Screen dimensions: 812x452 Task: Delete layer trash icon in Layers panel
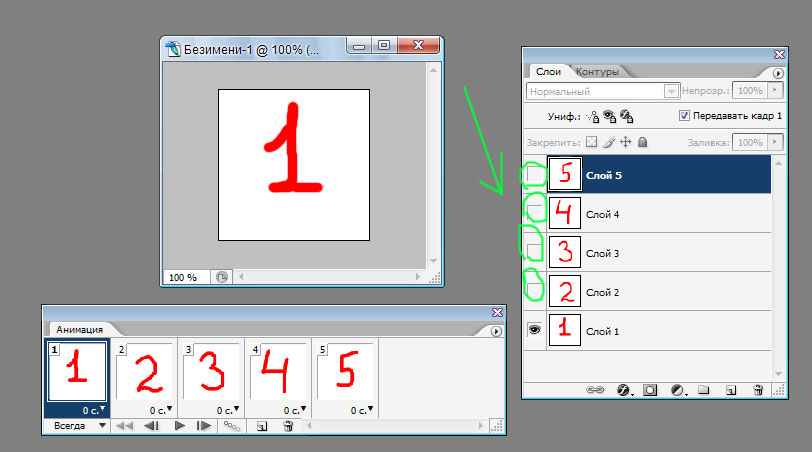[758, 390]
